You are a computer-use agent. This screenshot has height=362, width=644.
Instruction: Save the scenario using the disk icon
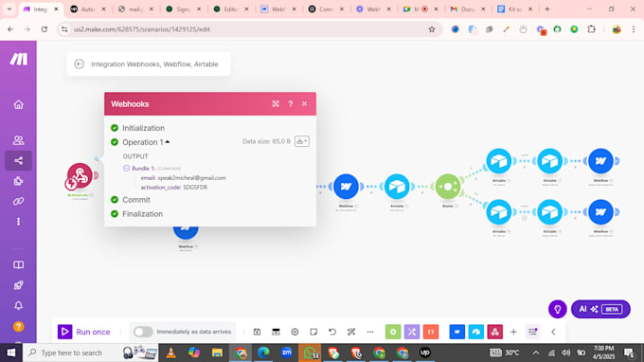(257, 332)
